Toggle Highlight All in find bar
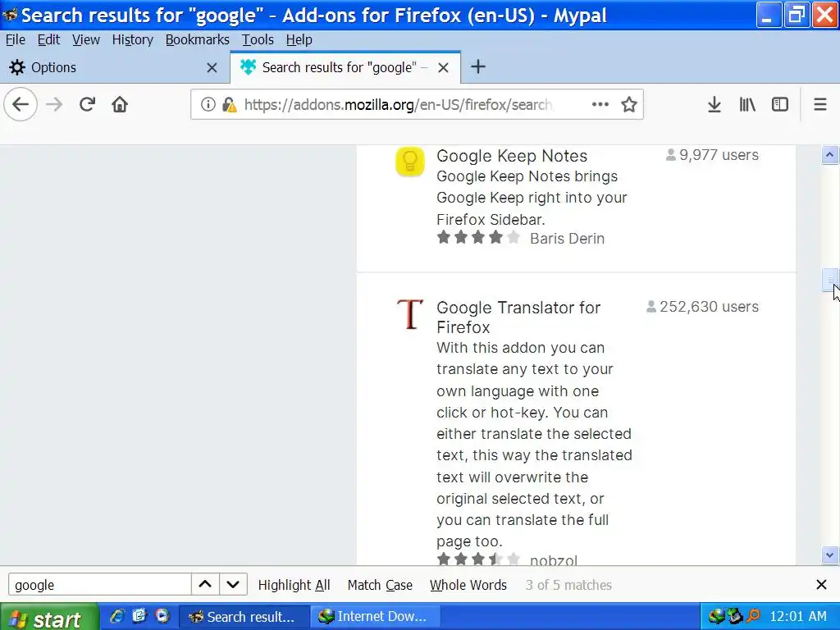 (294, 585)
